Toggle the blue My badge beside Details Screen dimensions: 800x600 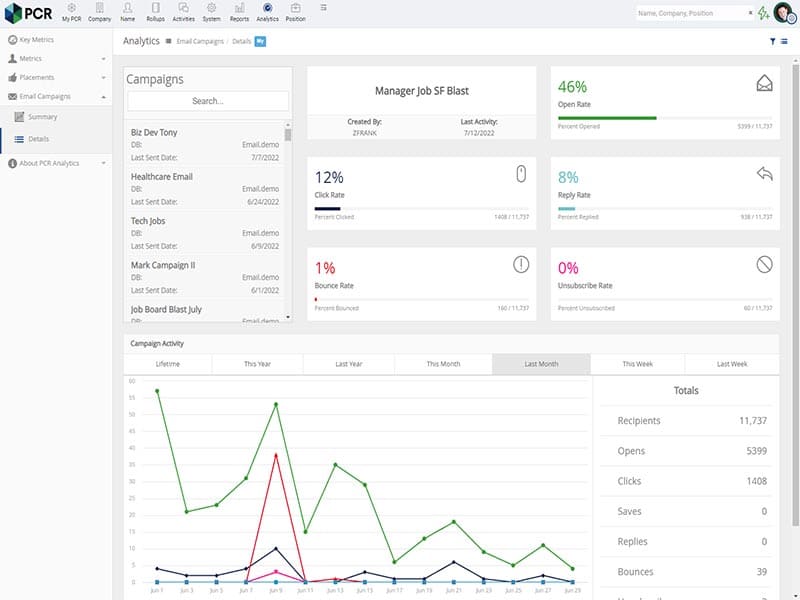click(260, 41)
